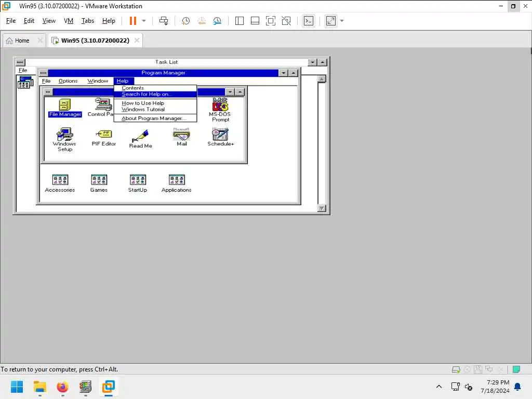Maximize the Program Manager window

click(x=293, y=73)
